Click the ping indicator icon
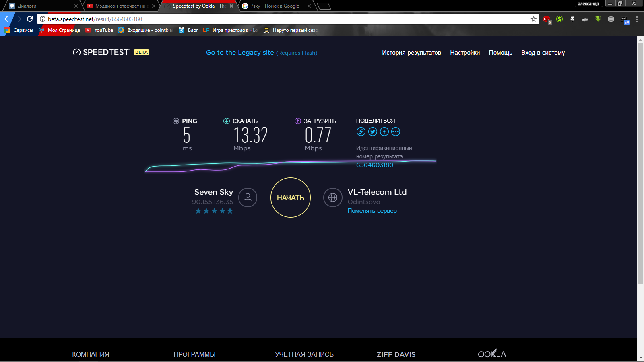 (x=176, y=121)
